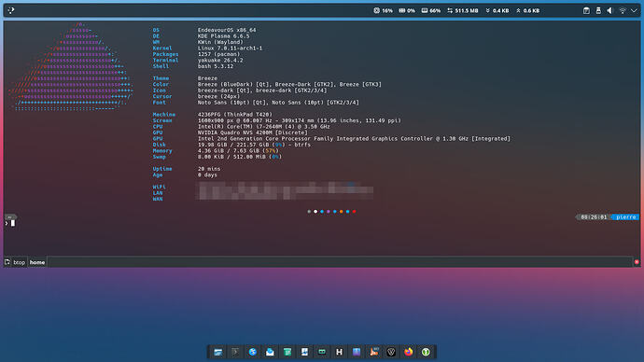Click the pierre username prompt segment

coord(625,217)
